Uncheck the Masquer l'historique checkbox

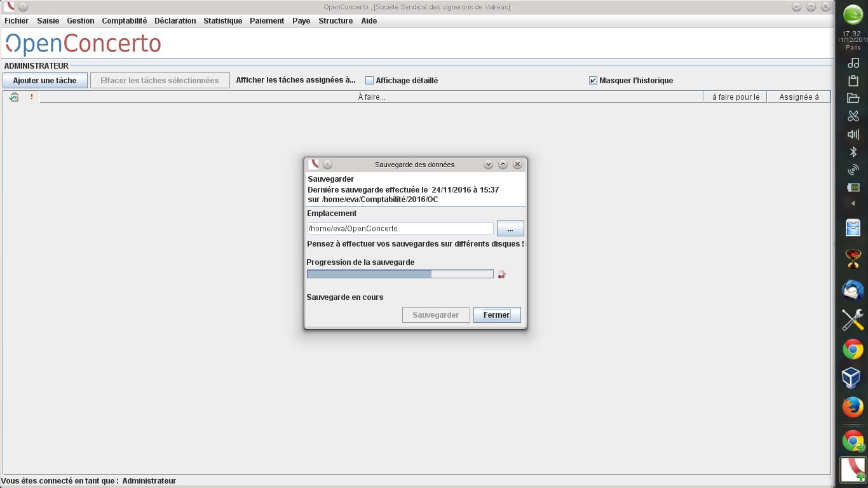click(593, 81)
